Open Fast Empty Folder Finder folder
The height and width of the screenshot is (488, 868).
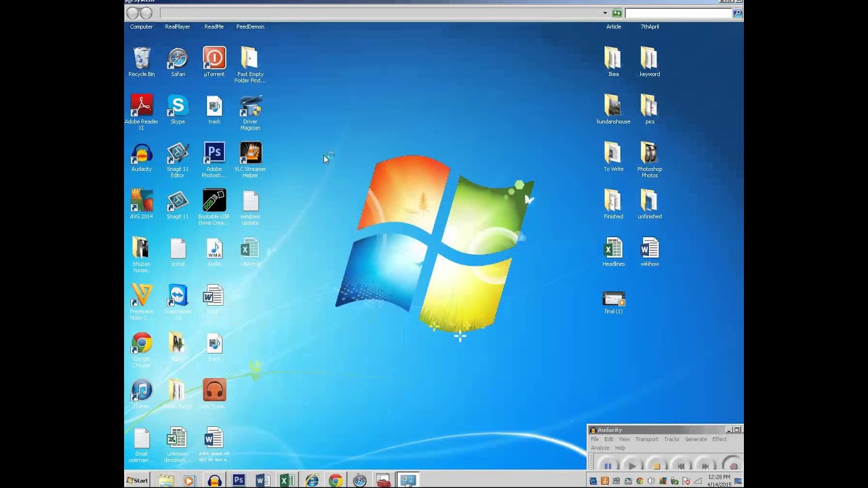[250, 65]
